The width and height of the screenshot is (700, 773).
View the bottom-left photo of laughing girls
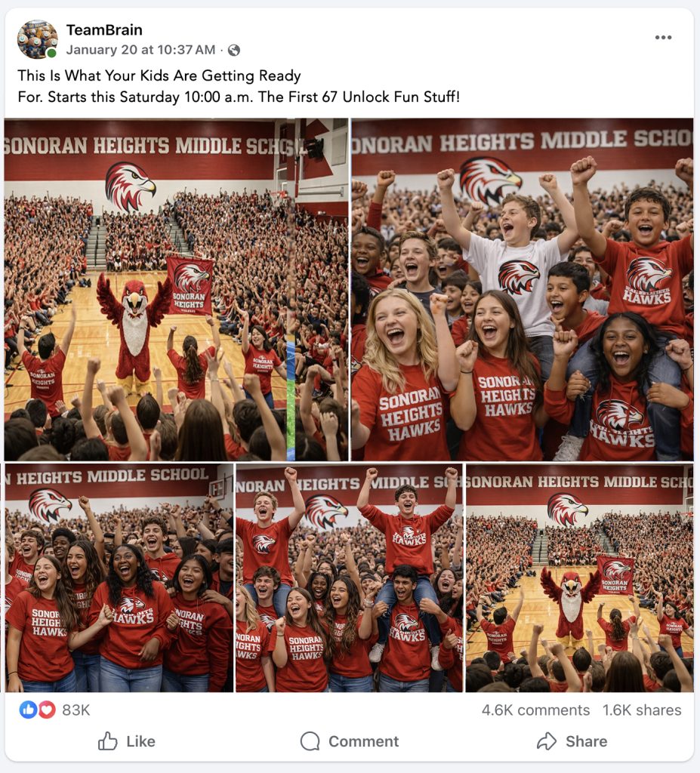[119, 577]
